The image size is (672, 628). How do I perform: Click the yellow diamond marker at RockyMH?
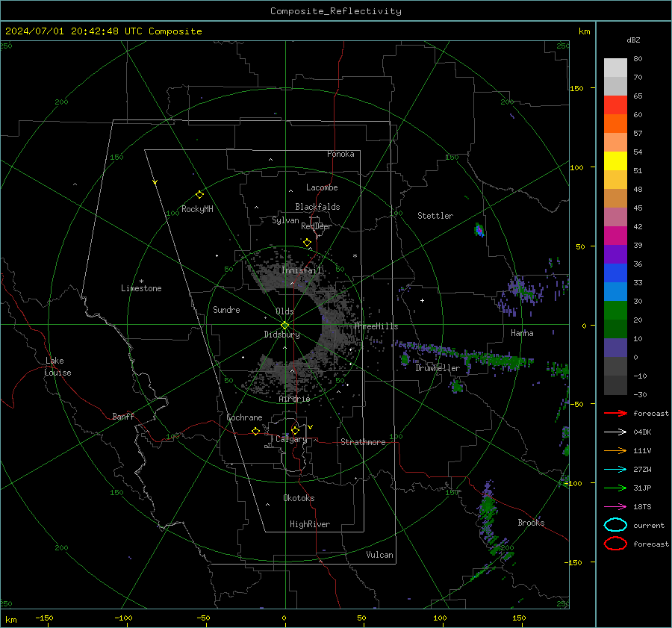(x=199, y=195)
